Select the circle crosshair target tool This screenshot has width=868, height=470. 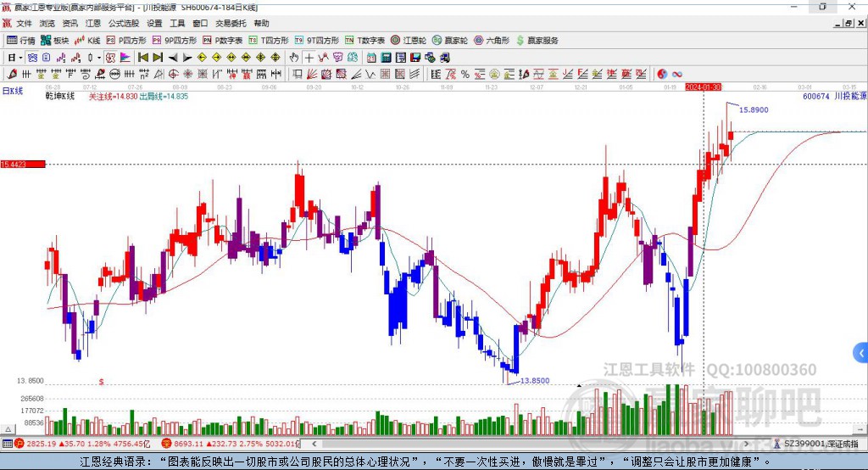pyautogui.click(x=173, y=74)
